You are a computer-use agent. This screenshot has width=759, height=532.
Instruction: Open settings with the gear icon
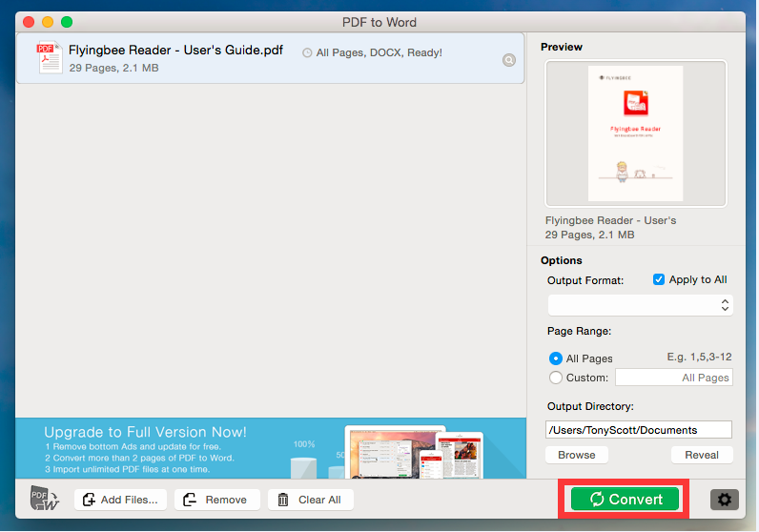[x=724, y=499]
